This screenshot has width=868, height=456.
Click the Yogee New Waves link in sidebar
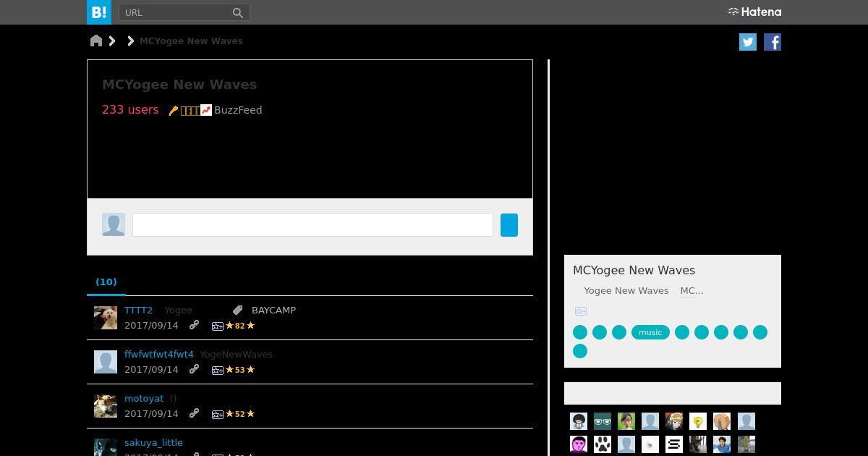[x=626, y=291]
